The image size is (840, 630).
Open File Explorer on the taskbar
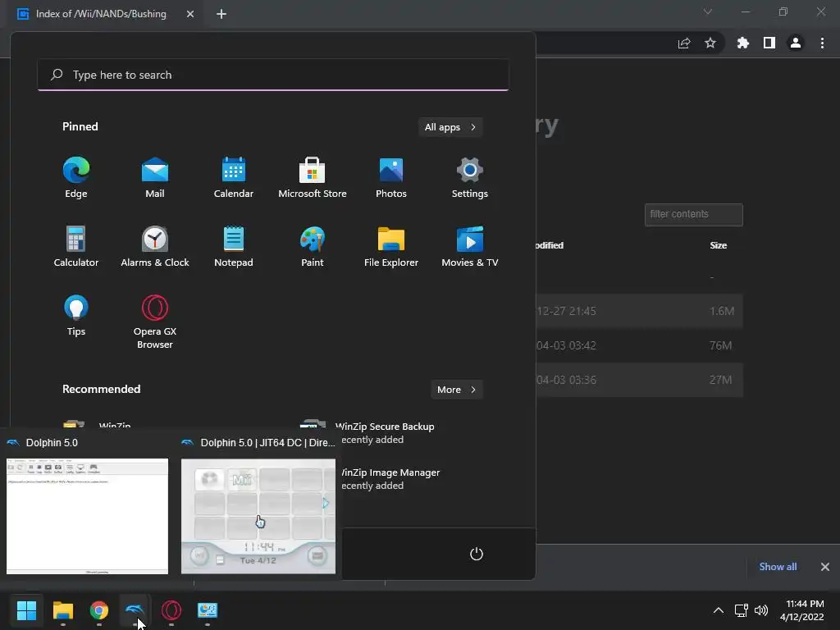[62, 610]
